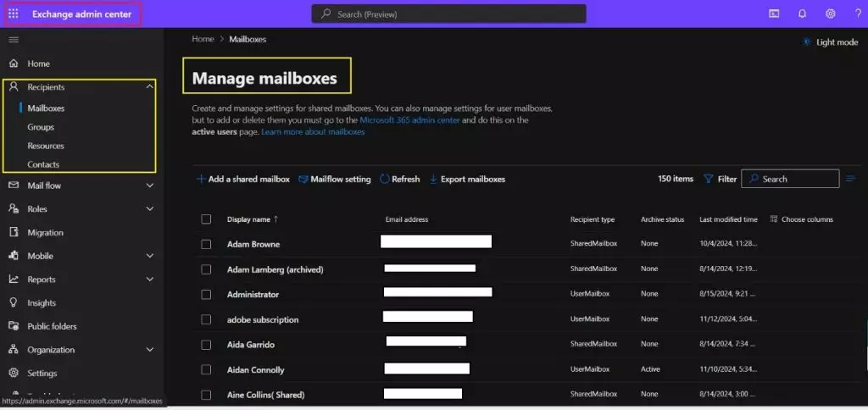Click the Refresh toolbar button
This screenshot has width=868, height=410.
(399, 179)
